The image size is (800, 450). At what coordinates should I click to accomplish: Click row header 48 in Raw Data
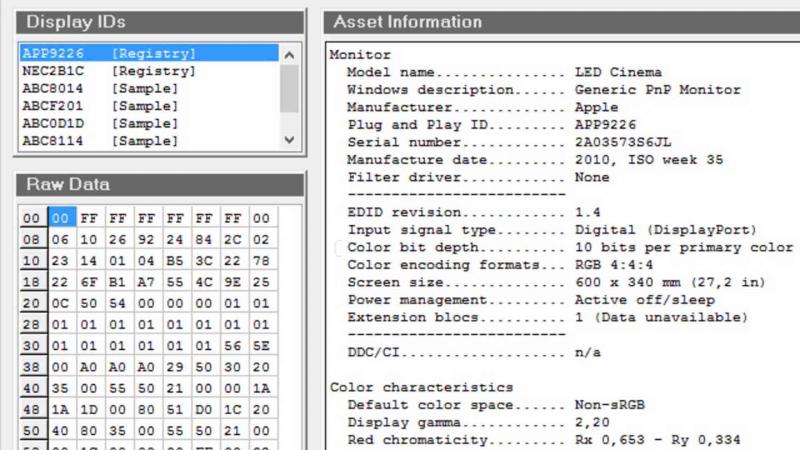point(33,410)
